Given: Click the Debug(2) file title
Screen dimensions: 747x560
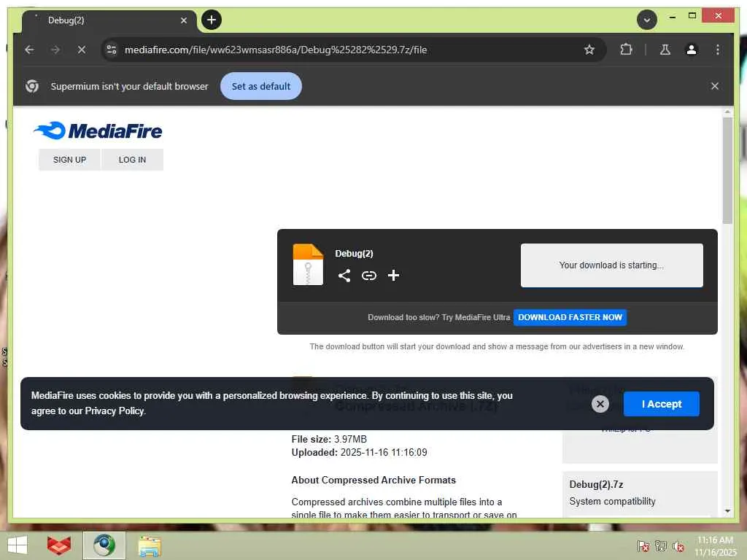Looking at the screenshot, I should (x=354, y=253).
